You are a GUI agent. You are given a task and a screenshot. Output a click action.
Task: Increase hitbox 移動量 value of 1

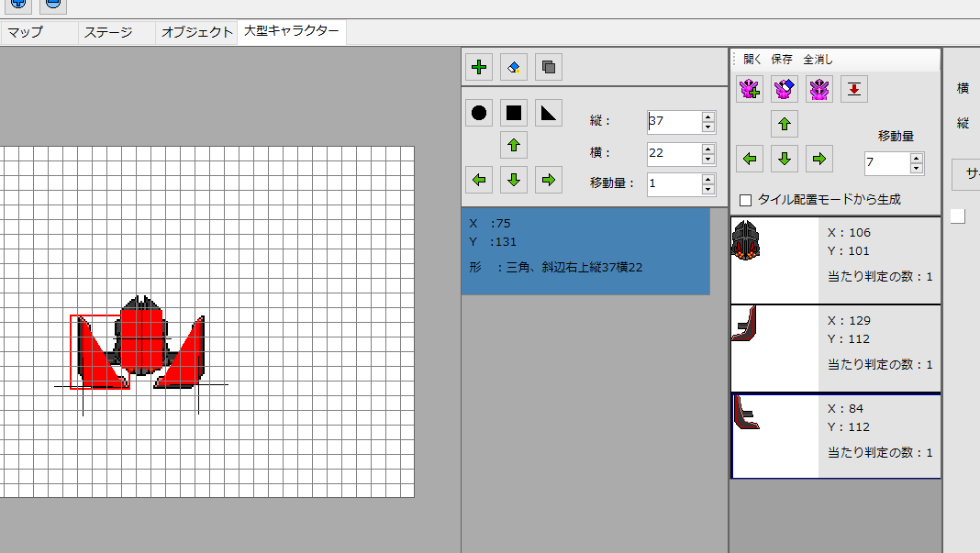pos(708,180)
